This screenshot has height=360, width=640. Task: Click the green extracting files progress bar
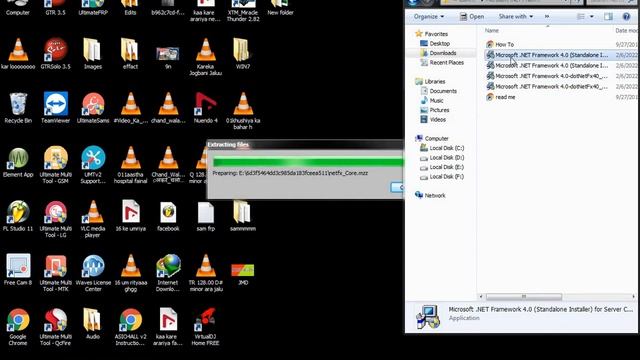click(309, 162)
